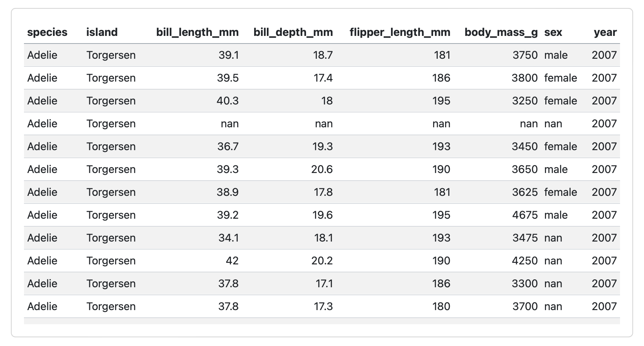Select the body mass cell 3800
The image size is (644, 346).
pos(525,78)
